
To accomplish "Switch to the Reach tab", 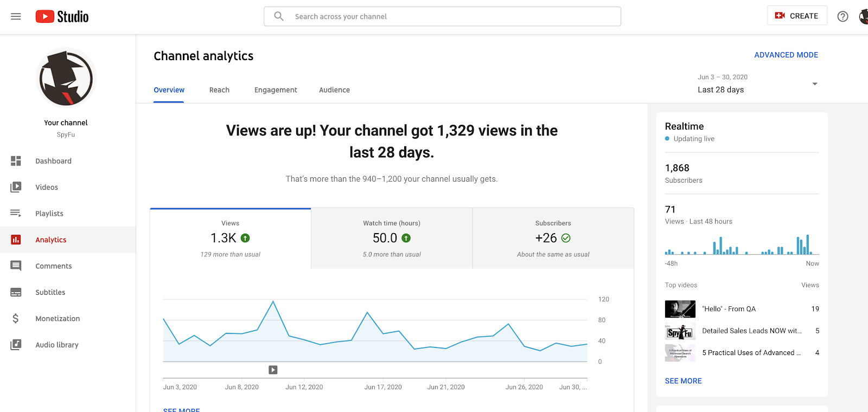I will coord(219,90).
